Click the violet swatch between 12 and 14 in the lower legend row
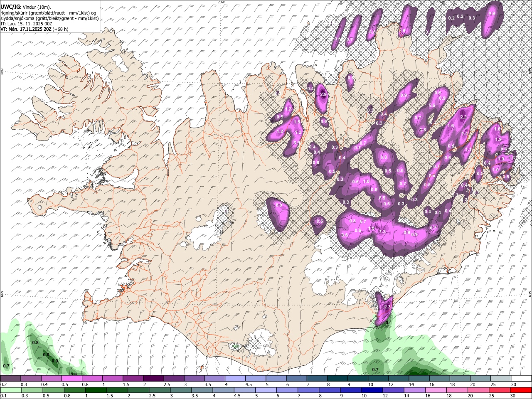This screenshot has height=399, width=532. point(393,390)
